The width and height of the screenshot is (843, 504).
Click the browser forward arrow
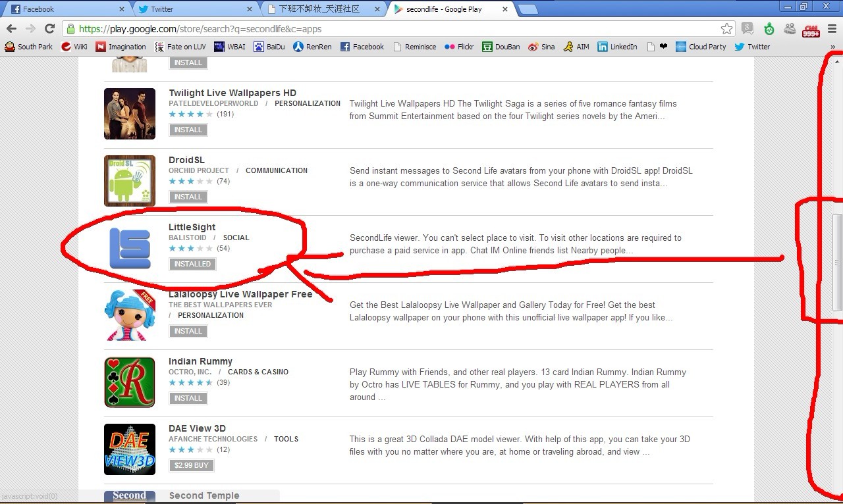click(30, 29)
